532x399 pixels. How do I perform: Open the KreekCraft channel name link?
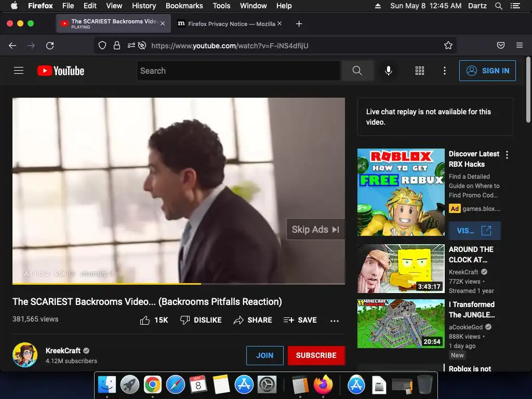coord(63,351)
